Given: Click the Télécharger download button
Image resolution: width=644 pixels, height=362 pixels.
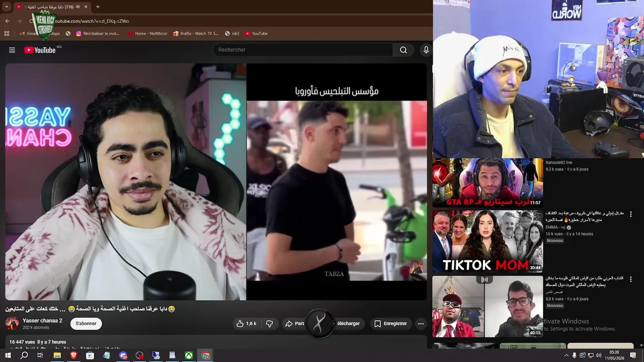Looking at the screenshot, I should click(x=348, y=324).
